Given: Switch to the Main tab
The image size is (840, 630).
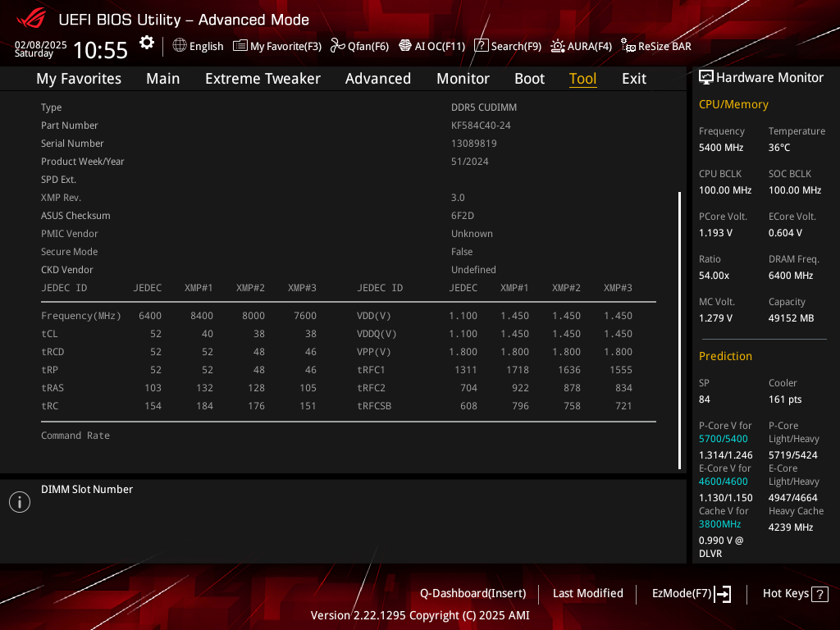Looking at the screenshot, I should (x=163, y=78).
